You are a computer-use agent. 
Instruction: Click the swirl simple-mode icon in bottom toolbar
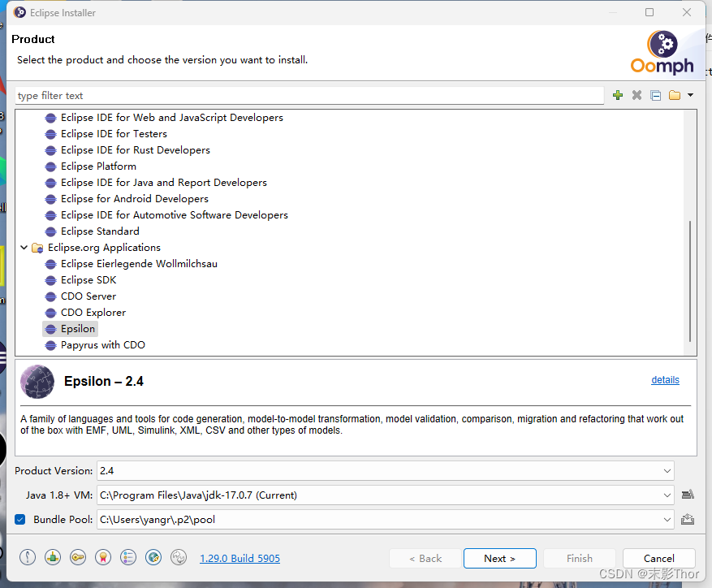(x=179, y=557)
